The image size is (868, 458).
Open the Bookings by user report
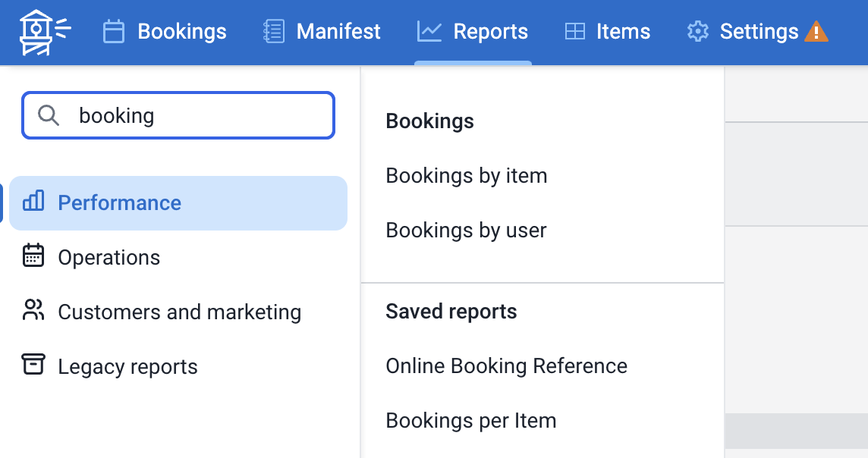click(x=466, y=230)
